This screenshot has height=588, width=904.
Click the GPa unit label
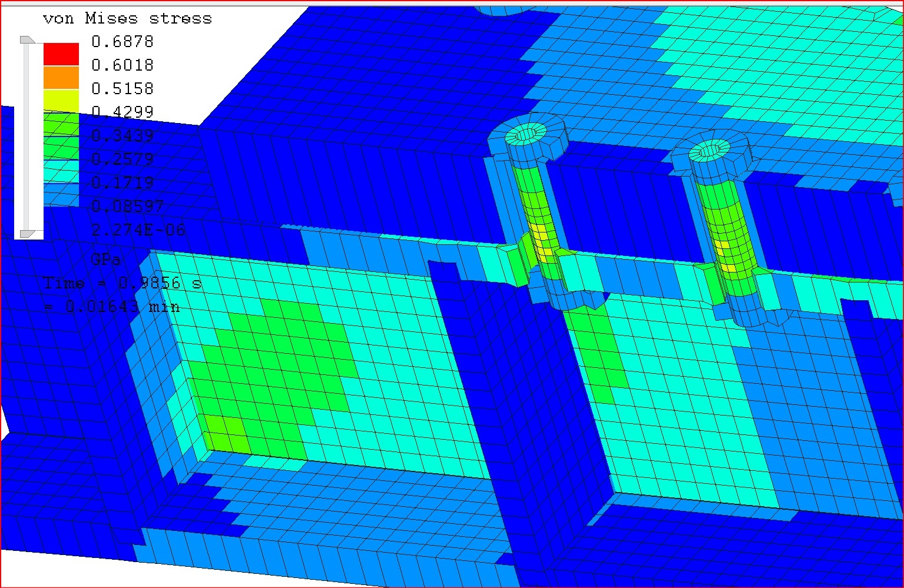tap(106, 259)
